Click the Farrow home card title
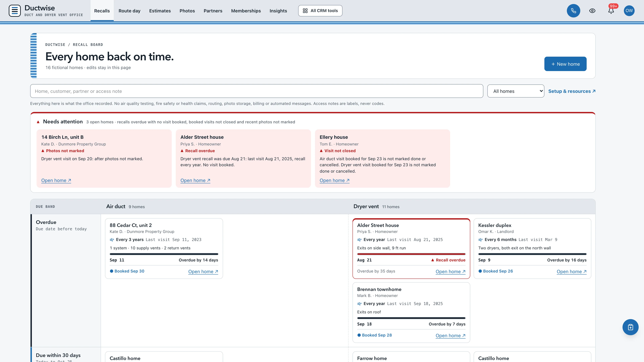The height and width of the screenshot is (362, 644). click(372, 358)
